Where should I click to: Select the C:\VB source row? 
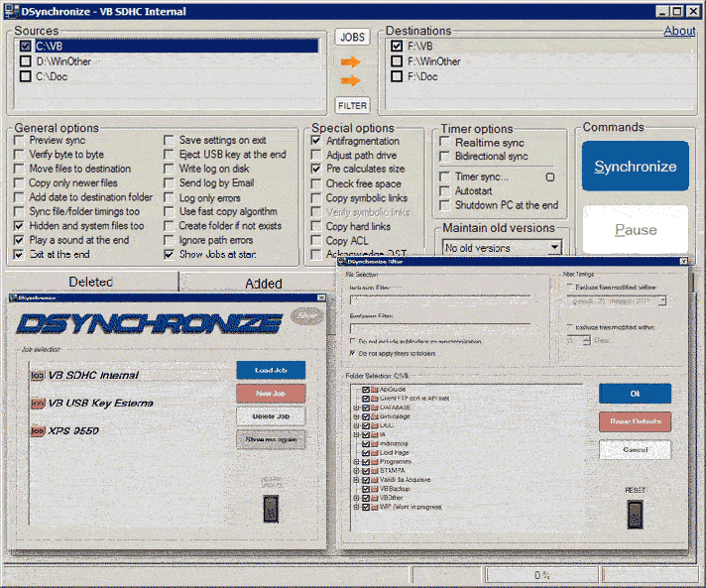tap(169, 46)
